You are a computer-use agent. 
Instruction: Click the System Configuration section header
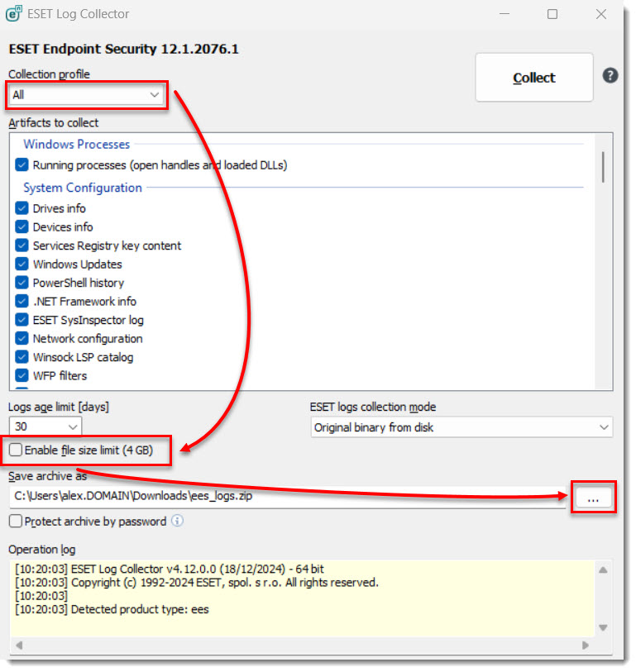(x=83, y=188)
